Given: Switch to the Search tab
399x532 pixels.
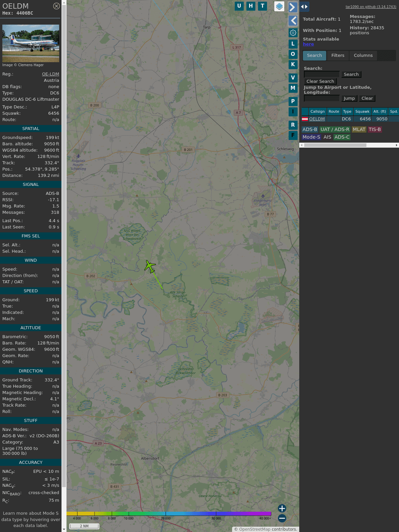Looking at the screenshot, I should tap(315, 56).
